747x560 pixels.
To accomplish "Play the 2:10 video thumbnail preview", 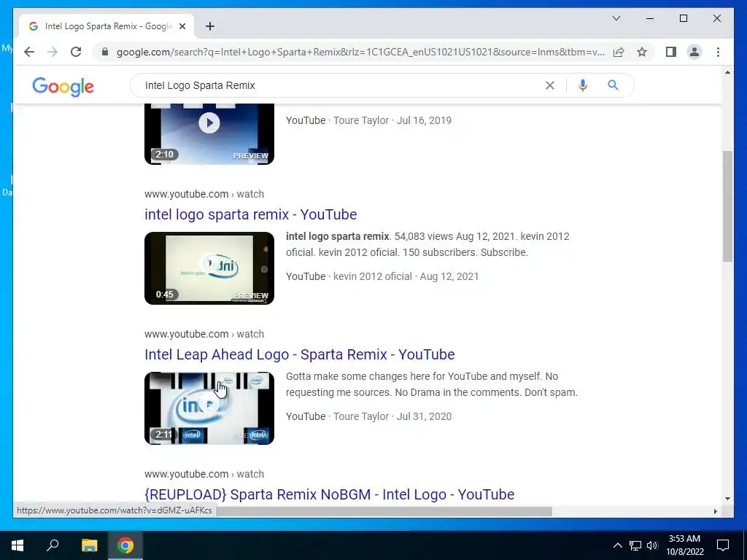I will tap(209, 134).
